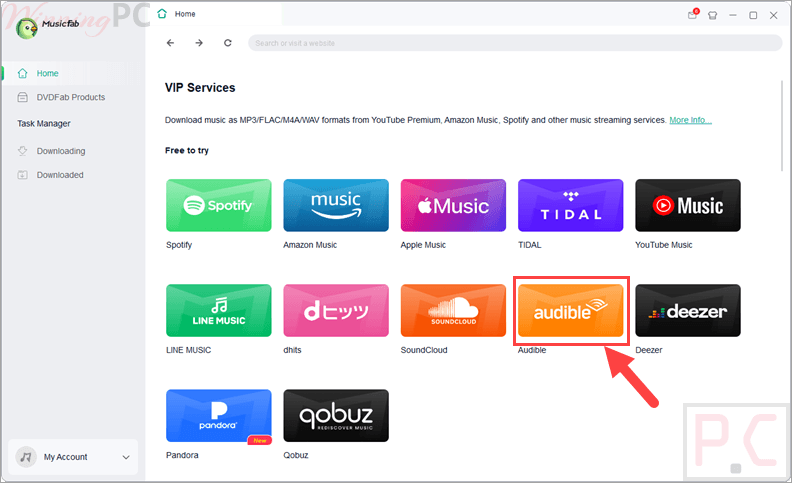Open the Amazon Music tile

click(x=336, y=205)
